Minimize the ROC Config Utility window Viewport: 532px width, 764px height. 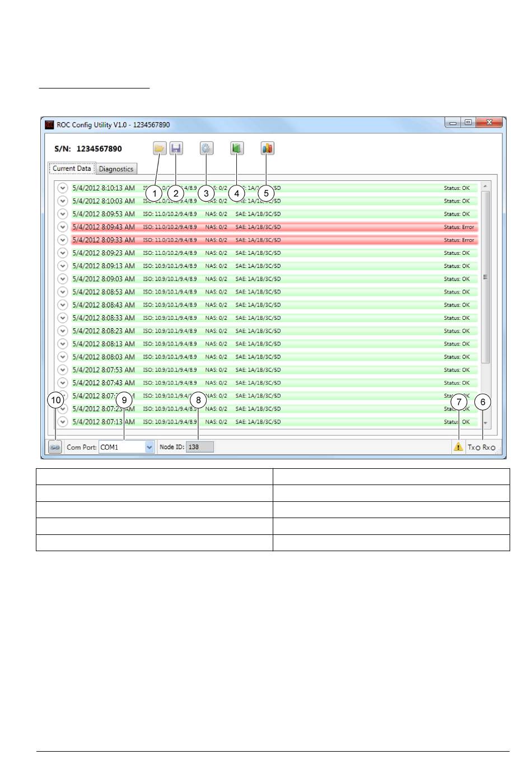(x=453, y=123)
